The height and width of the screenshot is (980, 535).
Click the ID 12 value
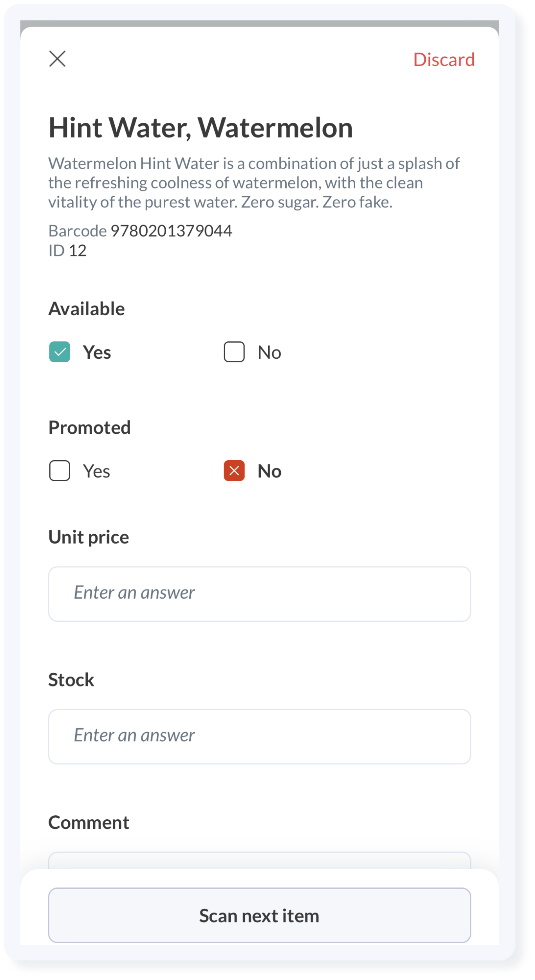(x=78, y=250)
